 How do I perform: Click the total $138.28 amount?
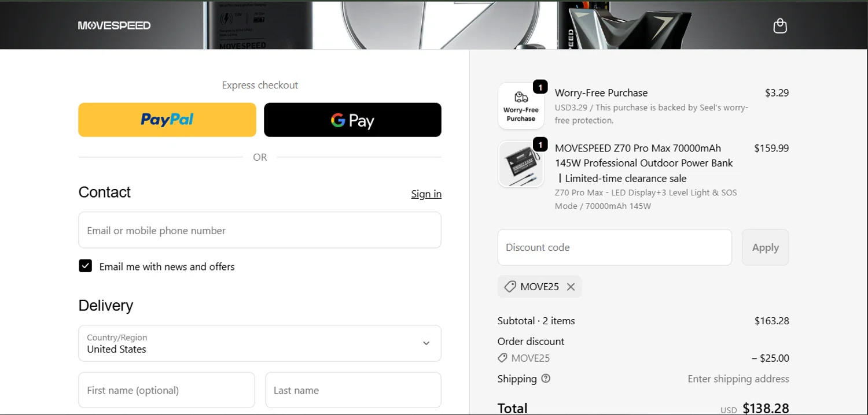[x=766, y=408]
